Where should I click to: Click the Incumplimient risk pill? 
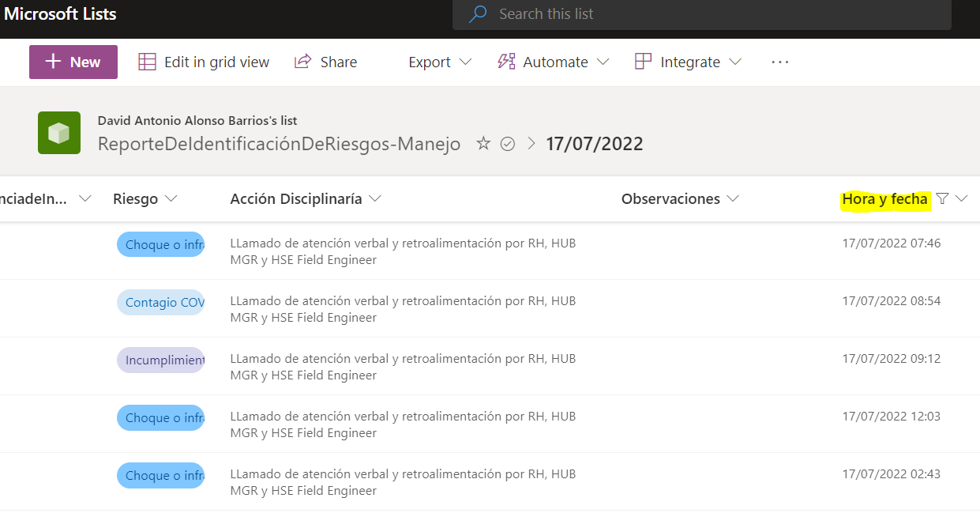(x=161, y=360)
